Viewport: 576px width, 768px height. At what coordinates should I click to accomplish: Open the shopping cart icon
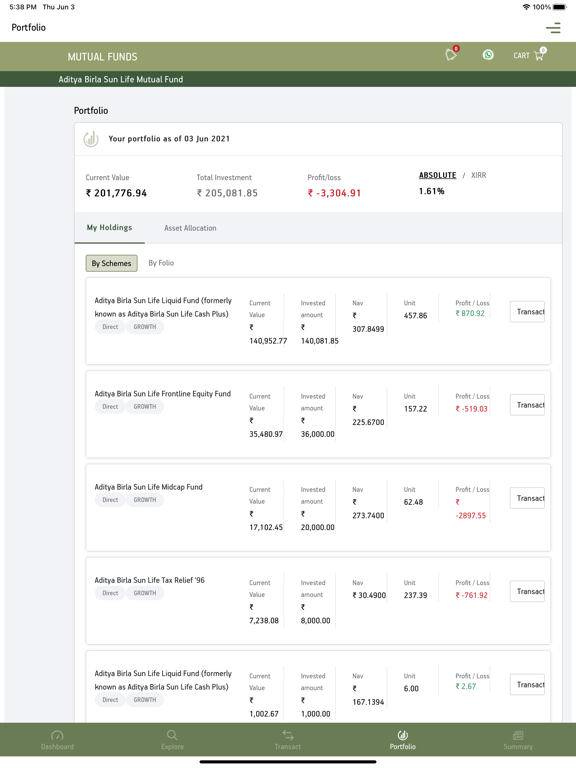(x=539, y=55)
